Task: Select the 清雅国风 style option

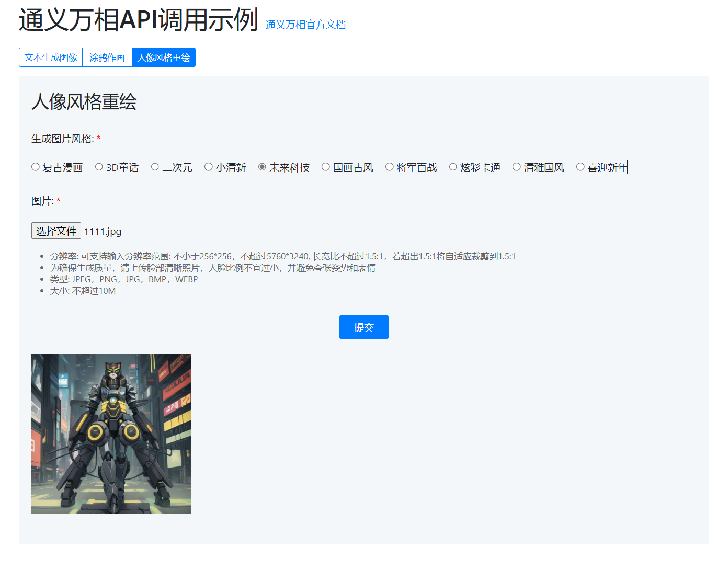Action: (x=517, y=167)
